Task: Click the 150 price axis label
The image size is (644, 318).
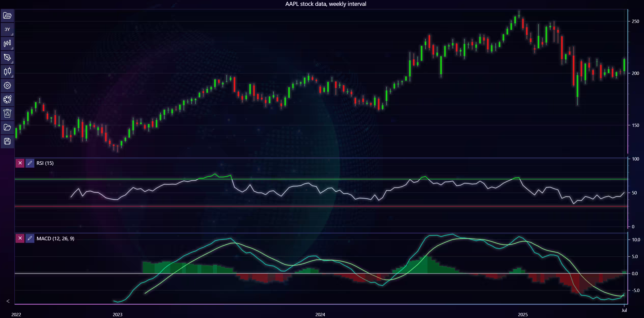Action: pyautogui.click(x=635, y=125)
